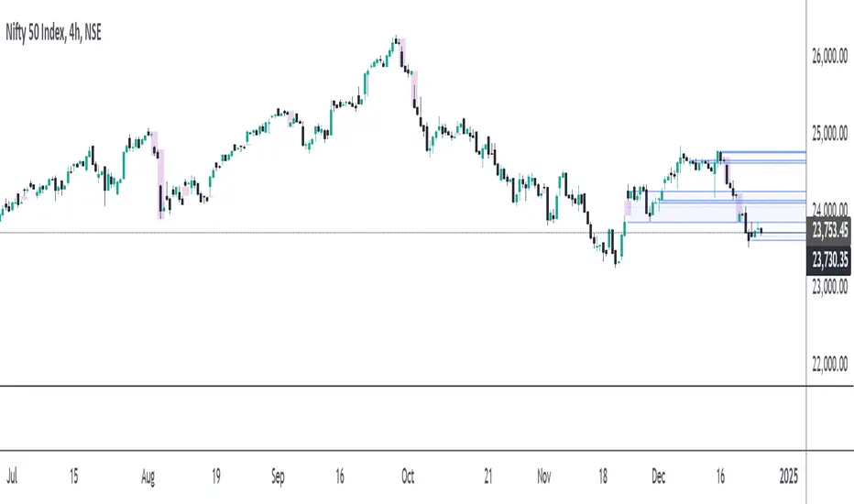The height and width of the screenshot is (504, 854).
Task: Click the Oct time axis marker
Action: tap(408, 477)
